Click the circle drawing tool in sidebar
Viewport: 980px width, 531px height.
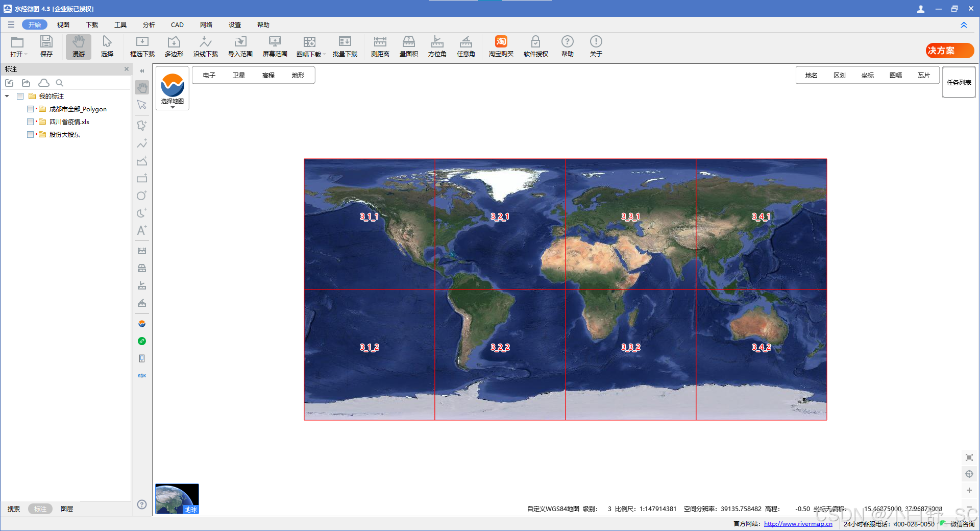[142, 196]
